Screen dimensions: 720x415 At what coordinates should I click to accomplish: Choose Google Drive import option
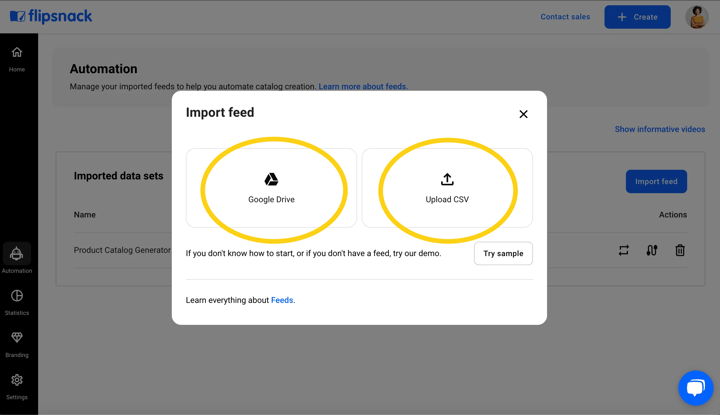coord(271,188)
